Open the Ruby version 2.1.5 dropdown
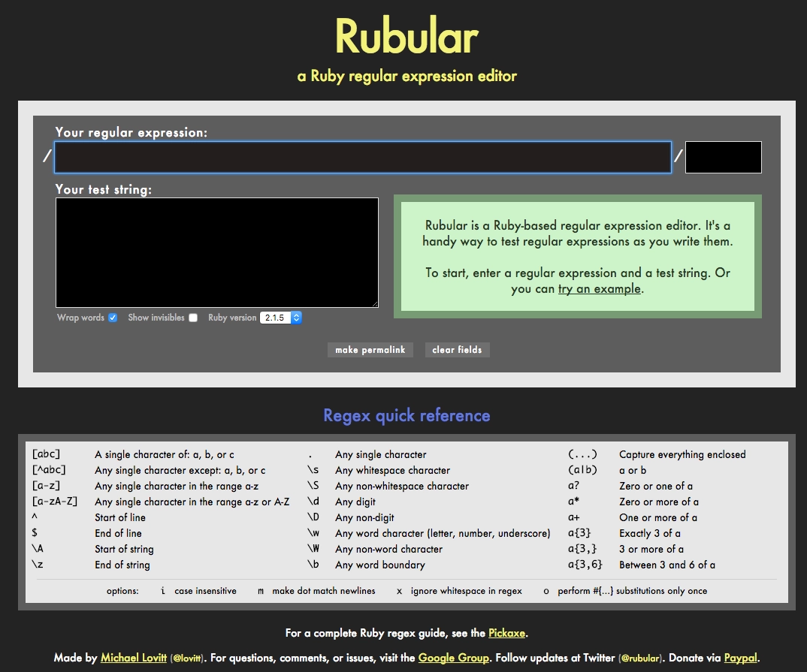This screenshot has height=672, width=807. (280, 318)
